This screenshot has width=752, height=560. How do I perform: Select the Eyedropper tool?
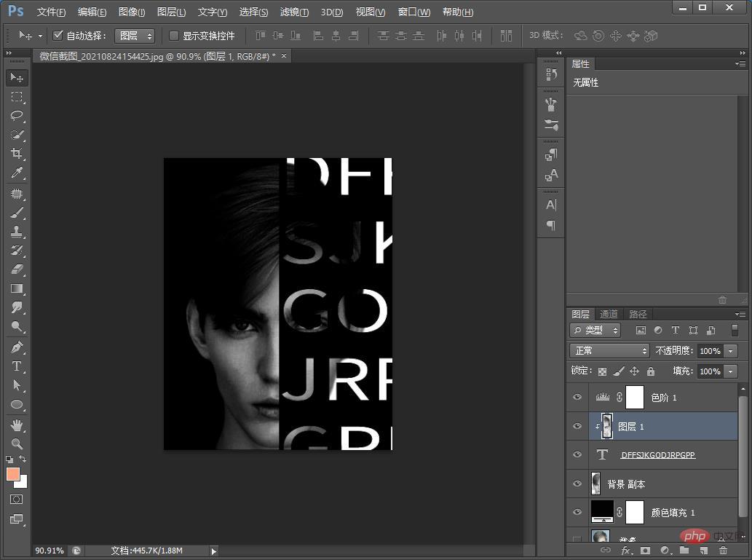[17, 173]
